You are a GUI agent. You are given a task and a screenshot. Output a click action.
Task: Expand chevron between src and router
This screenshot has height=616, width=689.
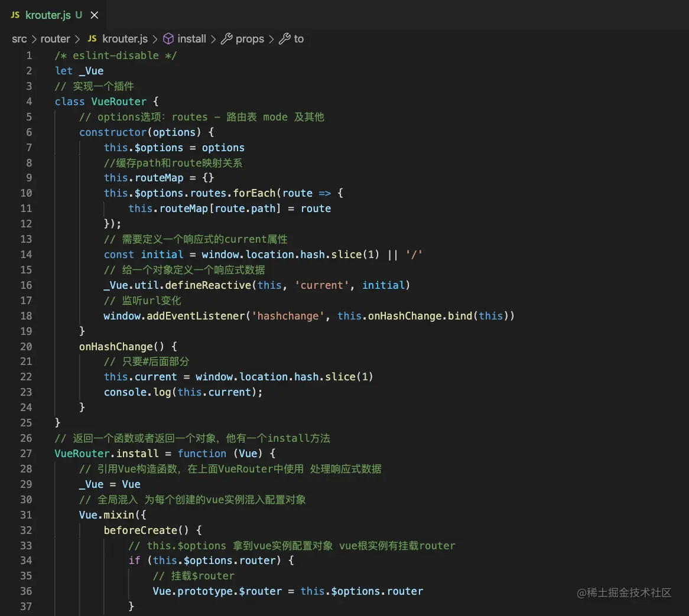[34, 40]
